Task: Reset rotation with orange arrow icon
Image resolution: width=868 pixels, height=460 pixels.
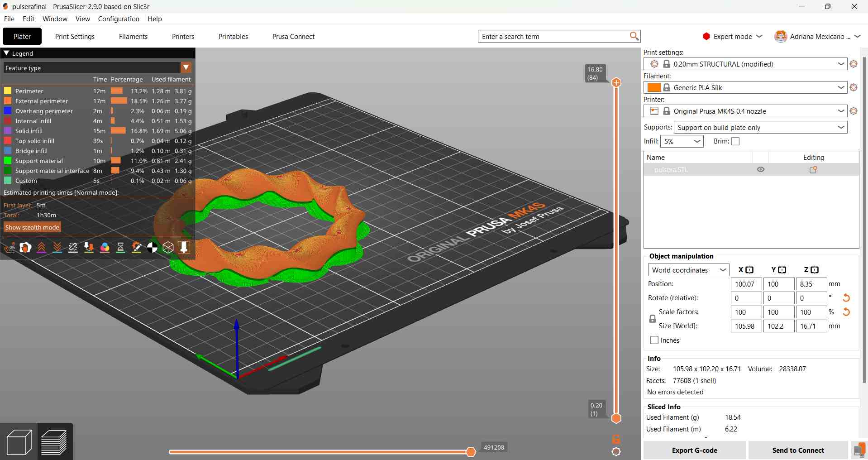Action: (846, 298)
